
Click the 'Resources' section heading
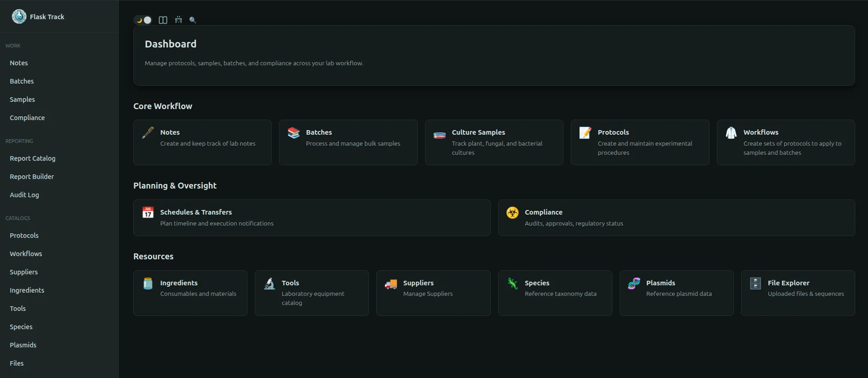(153, 257)
